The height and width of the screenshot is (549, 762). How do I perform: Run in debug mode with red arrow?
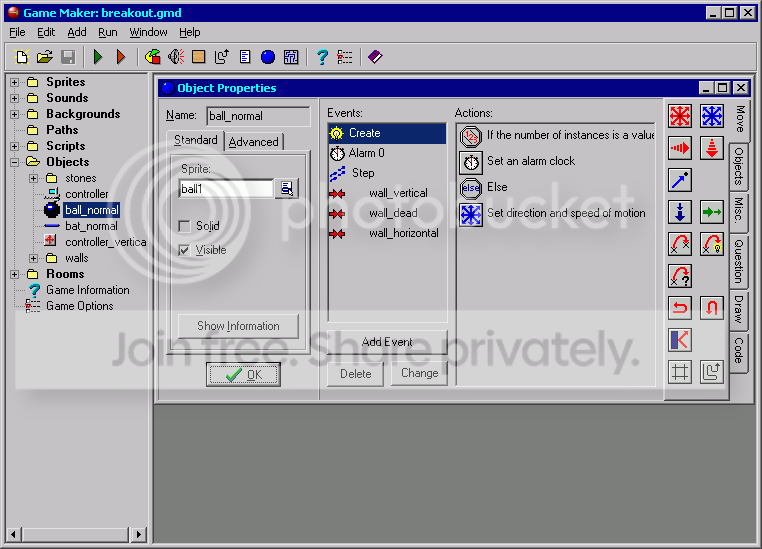point(121,57)
